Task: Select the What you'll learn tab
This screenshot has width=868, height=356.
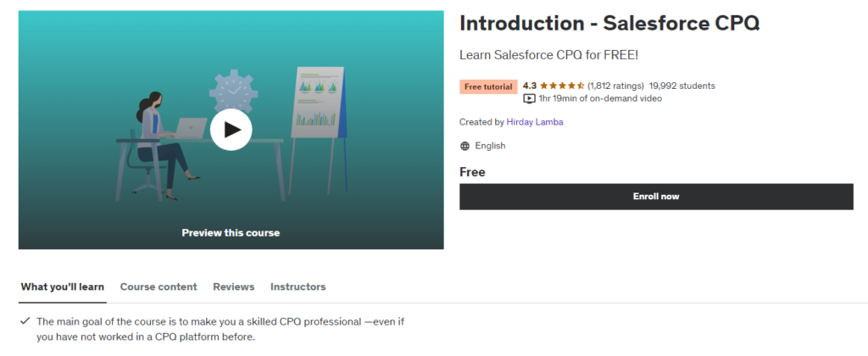Action: 63,286
